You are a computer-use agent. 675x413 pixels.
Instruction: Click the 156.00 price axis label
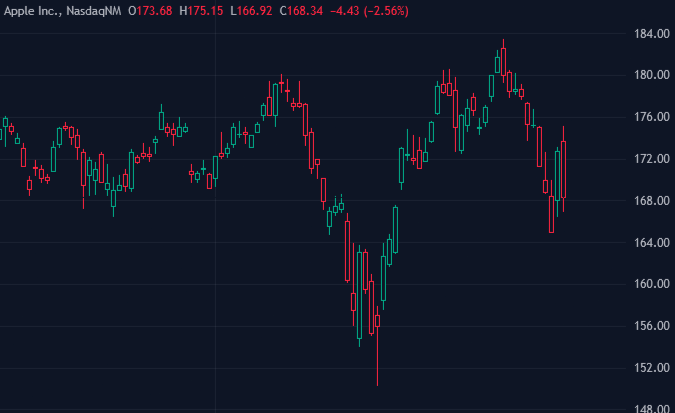coord(652,326)
